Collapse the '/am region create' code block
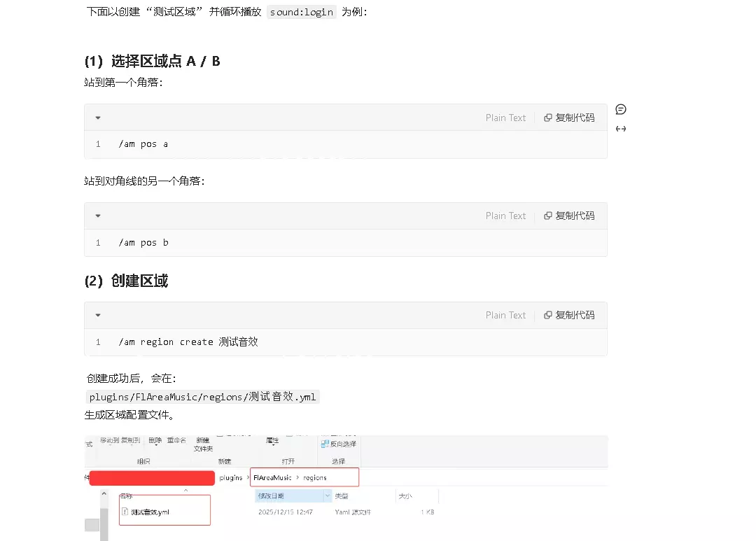756x541 pixels. pos(98,316)
